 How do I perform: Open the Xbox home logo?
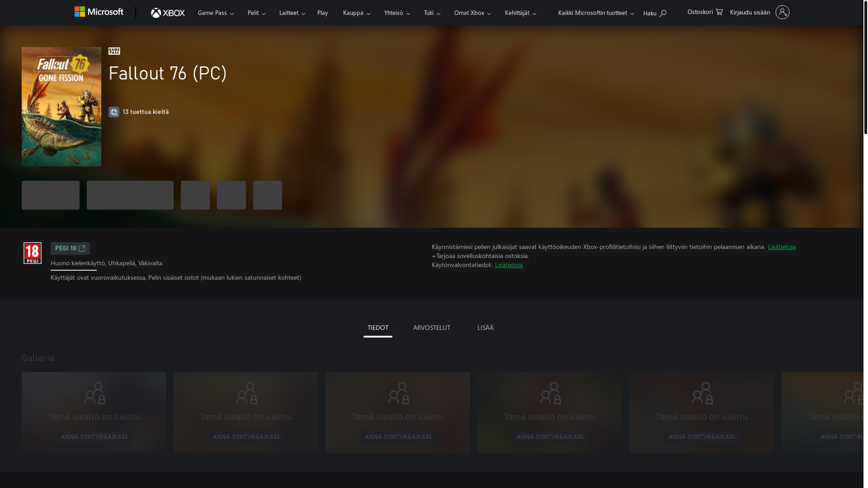pyautogui.click(x=168, y=13)
